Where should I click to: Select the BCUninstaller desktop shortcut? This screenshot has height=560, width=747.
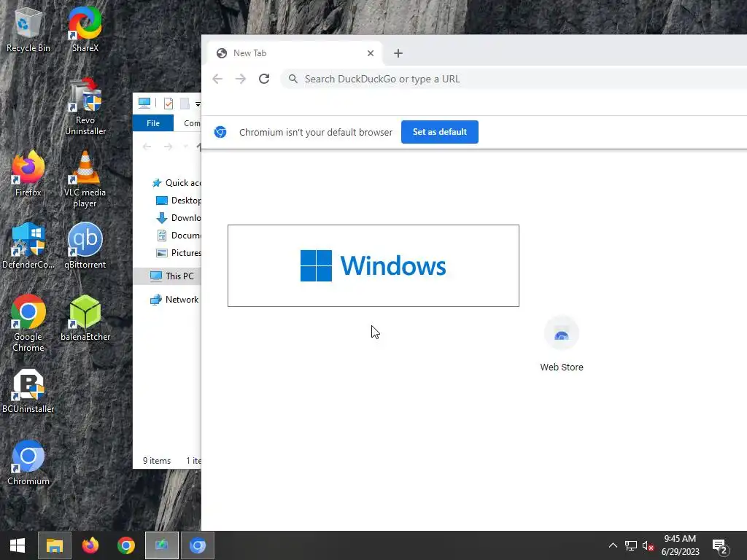pyautogui.click(x=28, y=392)
